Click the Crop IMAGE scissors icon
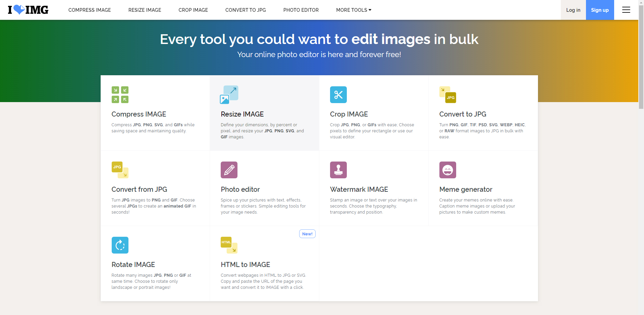Image resolution: width=644 pixels, height=315 pixels. [x=338, y=95]
